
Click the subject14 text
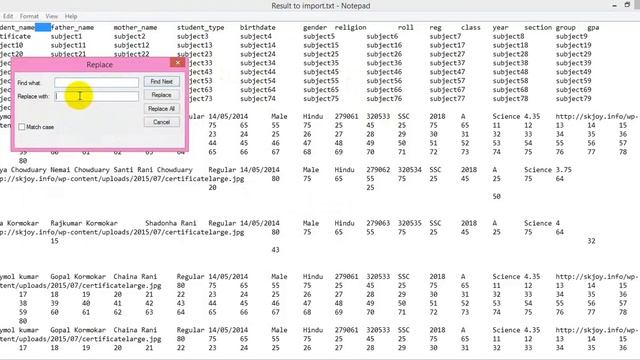click(x=258, y=45)
